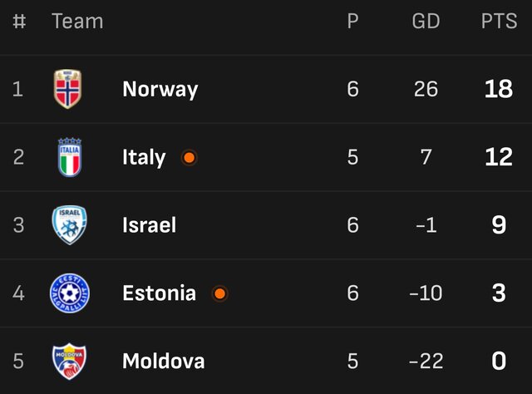Click the Estonia team crest icon
This screenshot has height=394, width=532.
[x=69, y=293]
